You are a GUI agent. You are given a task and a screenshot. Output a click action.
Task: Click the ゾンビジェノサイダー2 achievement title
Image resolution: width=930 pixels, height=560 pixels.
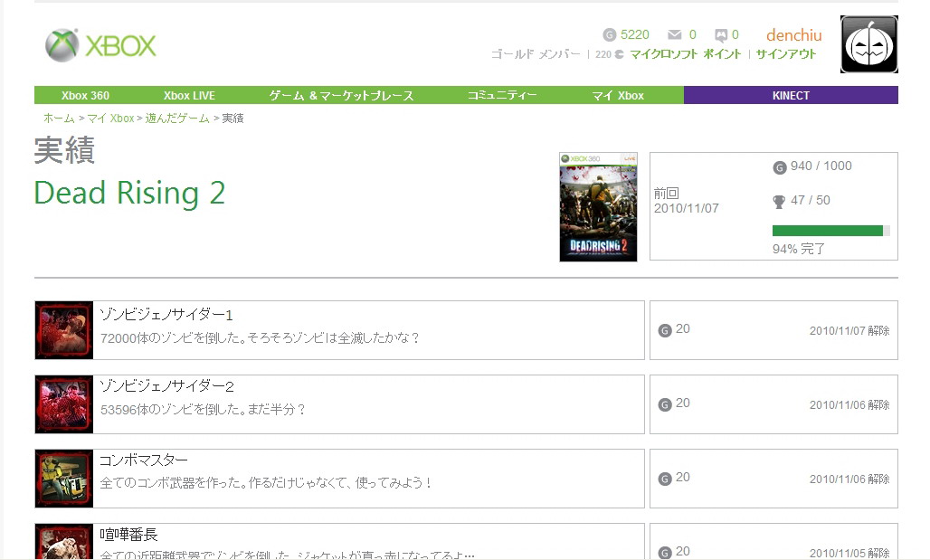pyautogui.click(x=166, y=387)
